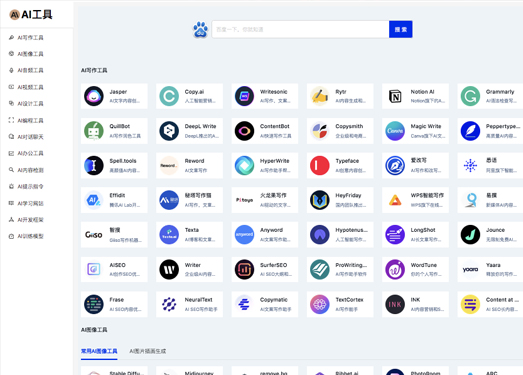The height and width of the screenshot is (375, 523).
Task: Click the Effidit icon
Action: 94,200
